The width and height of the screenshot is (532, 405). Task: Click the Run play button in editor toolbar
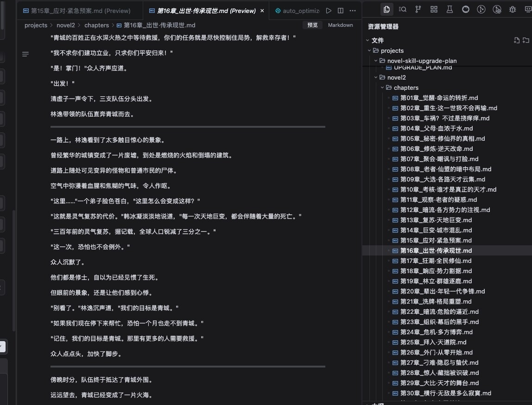pos(329,11)
